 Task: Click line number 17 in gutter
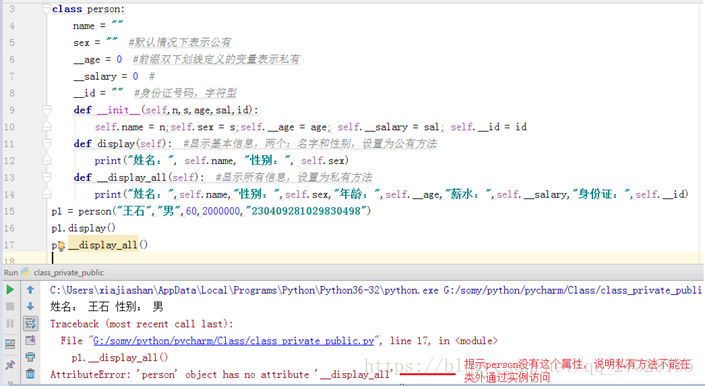9,245
